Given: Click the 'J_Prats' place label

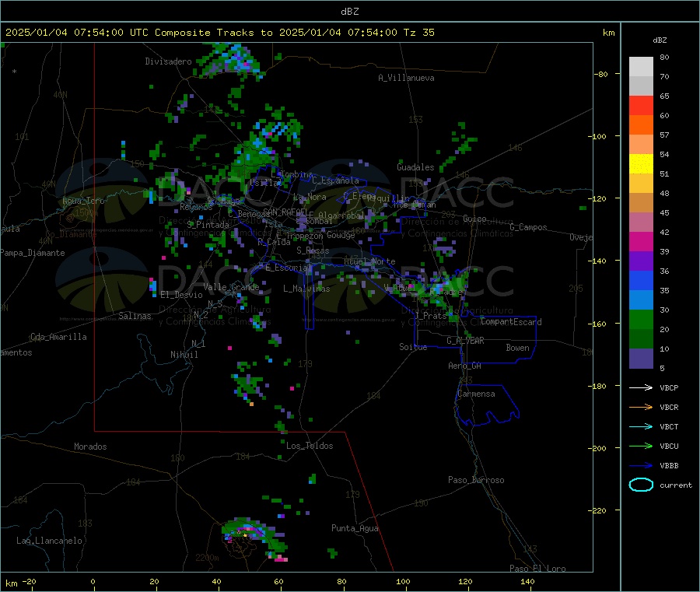Looking at the screenshot, I should (x=430, y=316).
